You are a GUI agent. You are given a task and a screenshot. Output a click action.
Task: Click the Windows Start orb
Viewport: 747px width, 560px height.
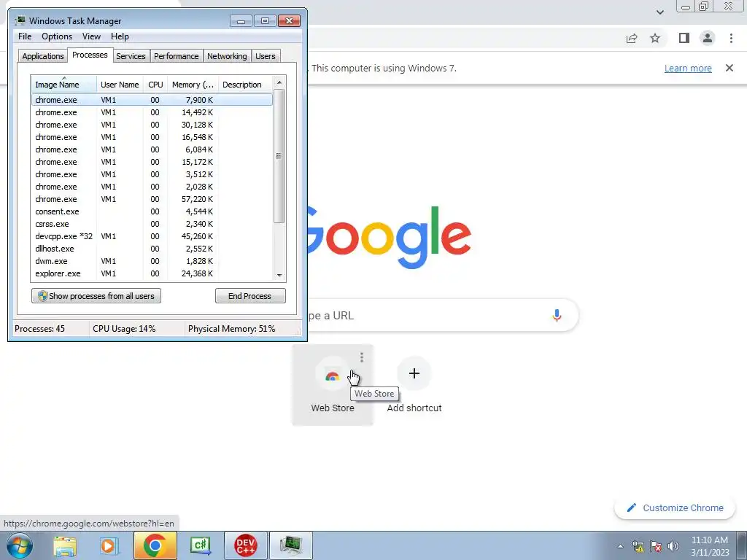(x=20, y=545)
